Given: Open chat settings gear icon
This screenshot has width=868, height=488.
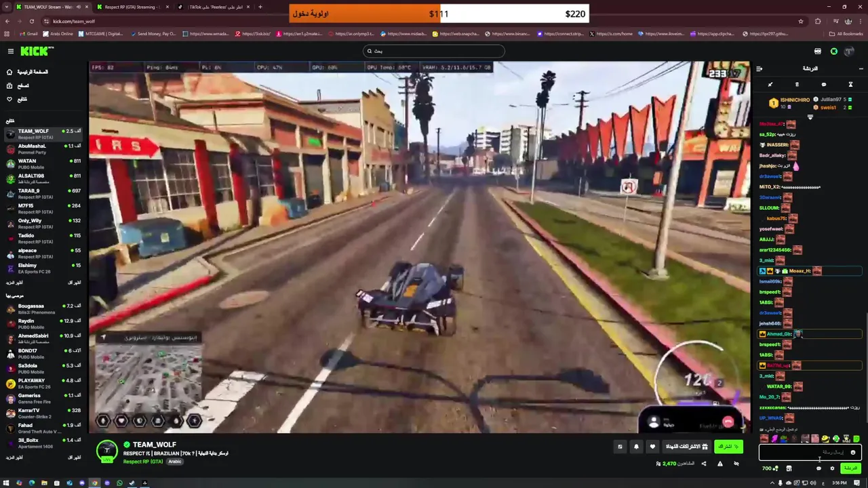Looking at the screenshot, I should (832, 468).
